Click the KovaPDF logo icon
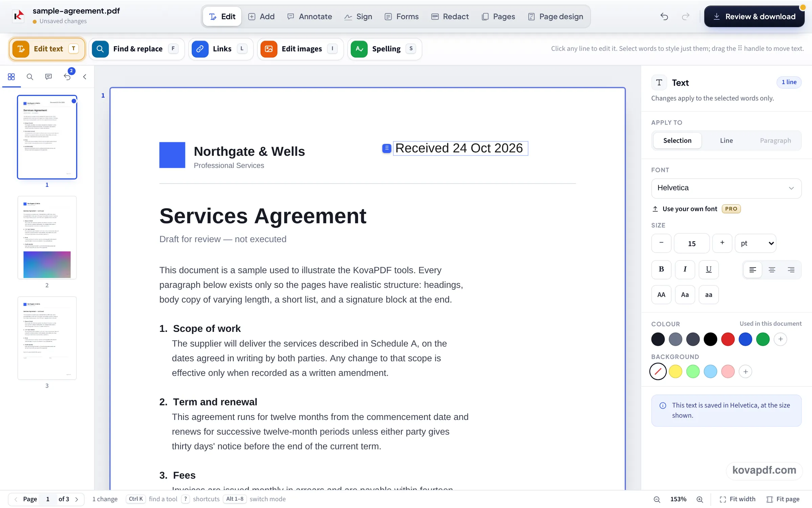 [x=18, y=16]
